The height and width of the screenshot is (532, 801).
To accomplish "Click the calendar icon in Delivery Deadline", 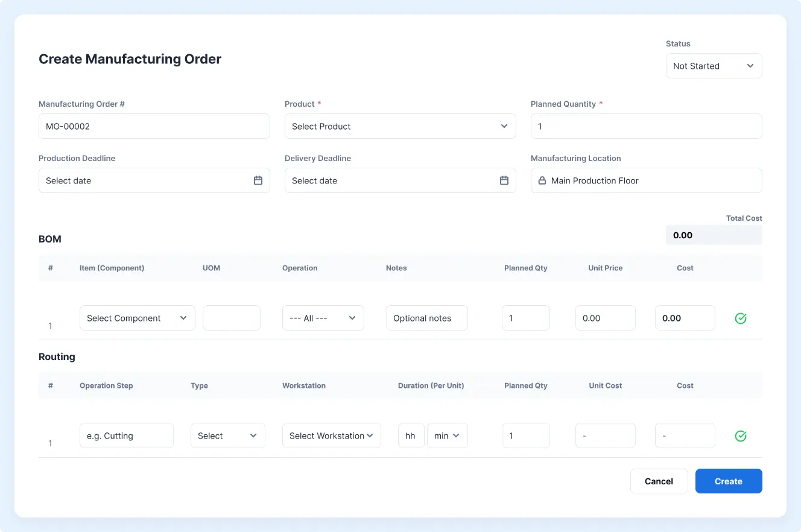I will [504, 180].
